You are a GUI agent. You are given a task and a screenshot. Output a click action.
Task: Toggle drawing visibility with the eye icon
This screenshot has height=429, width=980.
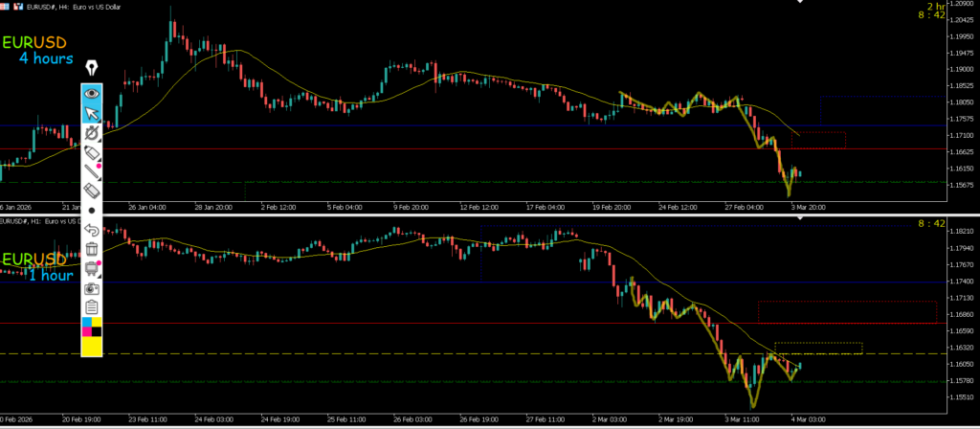pos(92,93)
